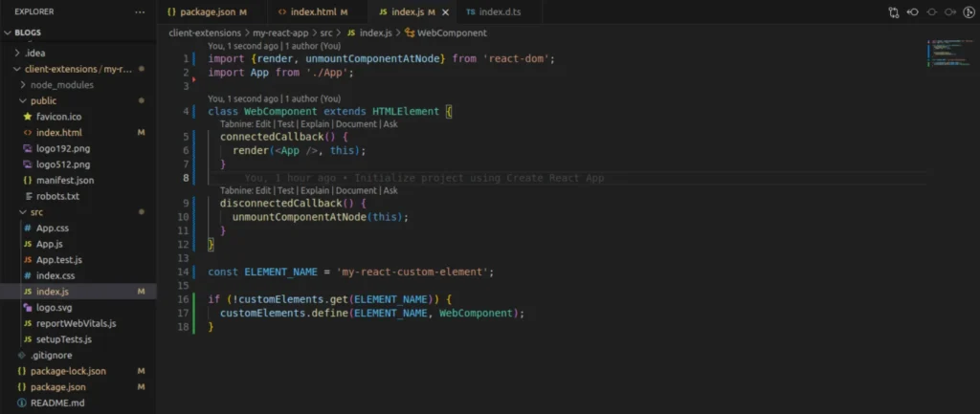The image size is (980, 414).
Task: Click unmountComponentAtNode call on line 10
Action: 300,217
